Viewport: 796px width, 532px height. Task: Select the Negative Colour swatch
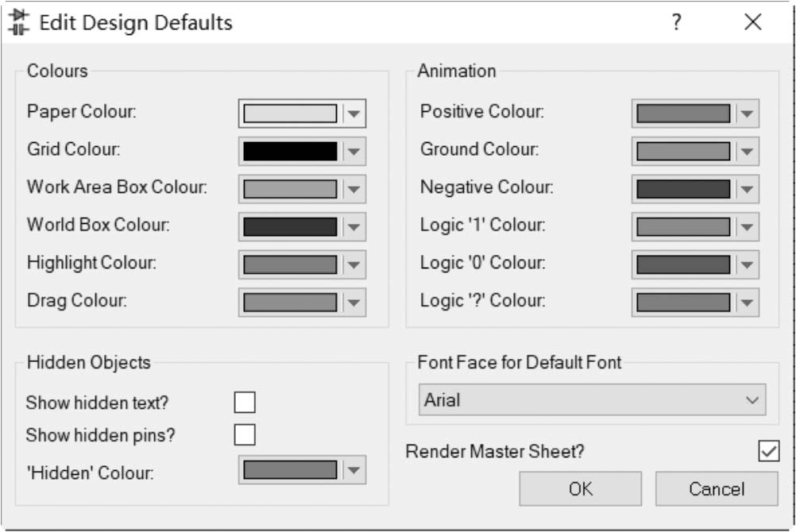[683, 189]
